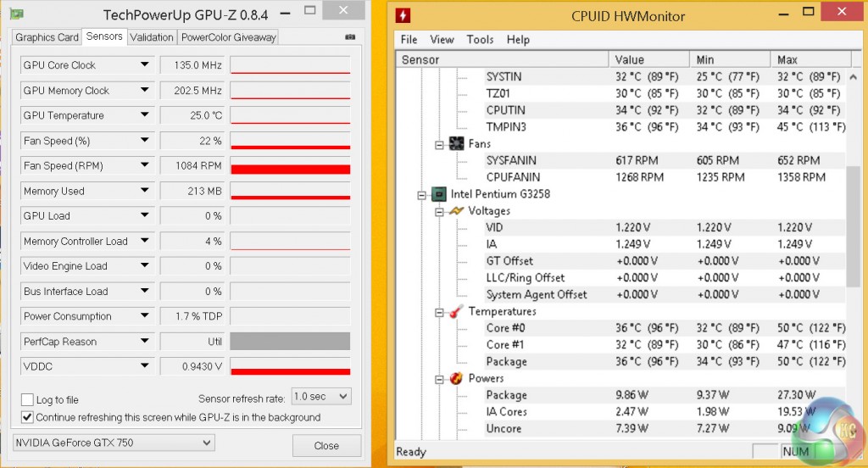
Task: Open the Sensor refresh rate combo box
Action: [321, 397]
